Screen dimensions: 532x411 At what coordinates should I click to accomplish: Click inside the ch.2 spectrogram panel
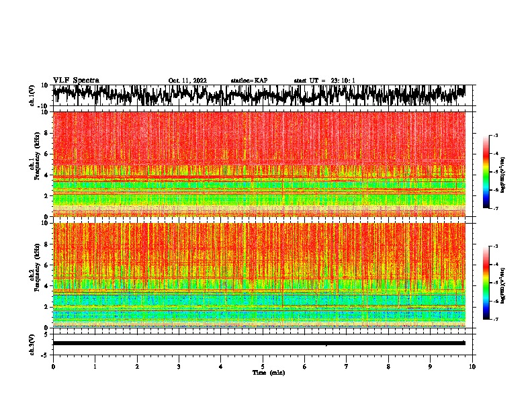pyautogui.click(x=259, y=275)
